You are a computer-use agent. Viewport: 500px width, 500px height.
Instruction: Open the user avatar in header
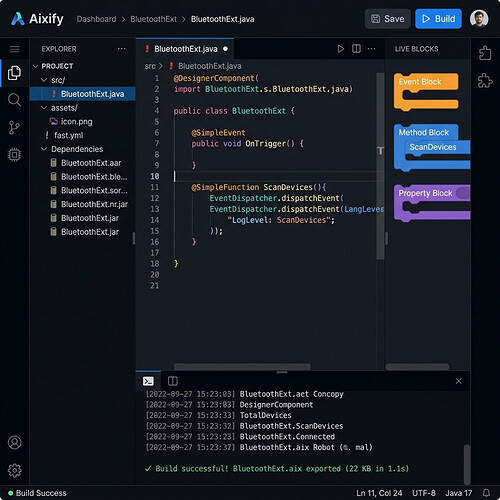coord(479,18)
